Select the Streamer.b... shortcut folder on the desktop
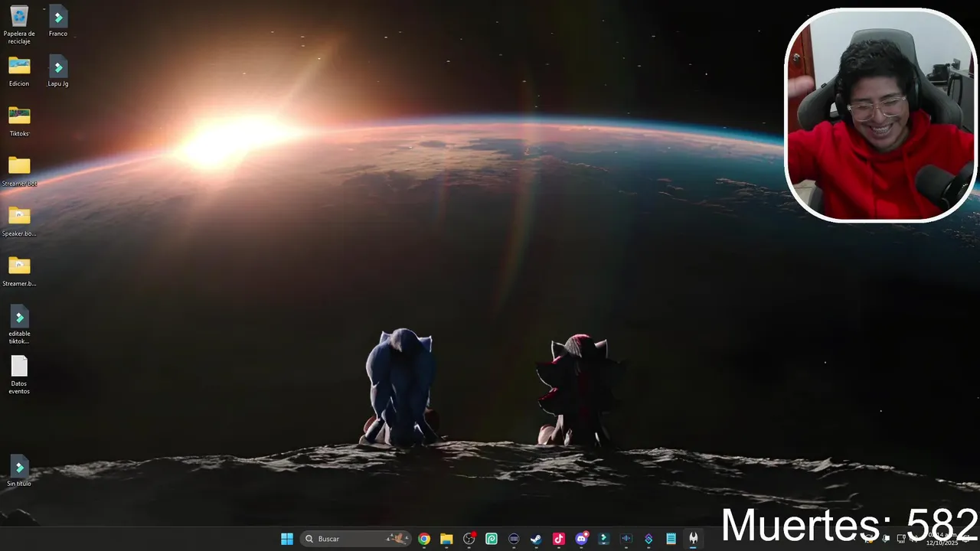 (19, 271)
